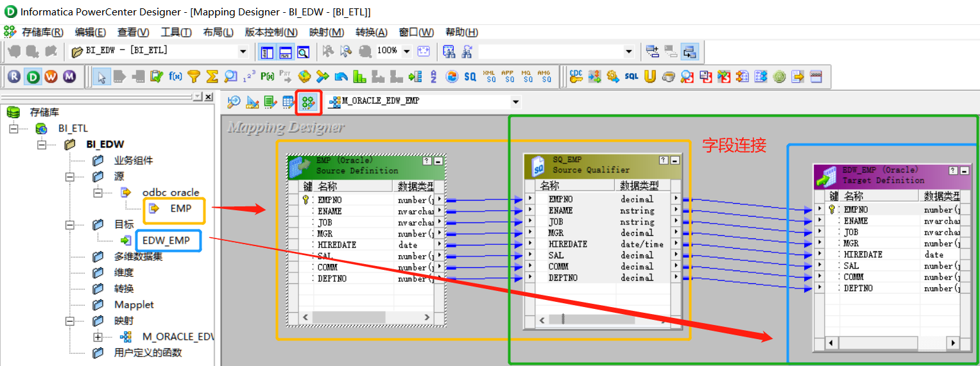
Task: Collapse the BI_ETL repository node
Action: tap(14, 128)
